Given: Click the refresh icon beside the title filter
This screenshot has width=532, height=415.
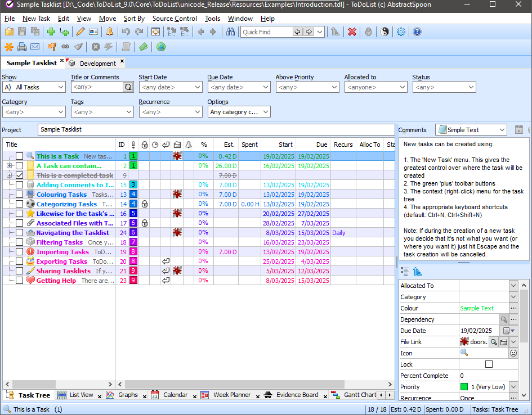Looking at the screenshot, I should (128, 87).
